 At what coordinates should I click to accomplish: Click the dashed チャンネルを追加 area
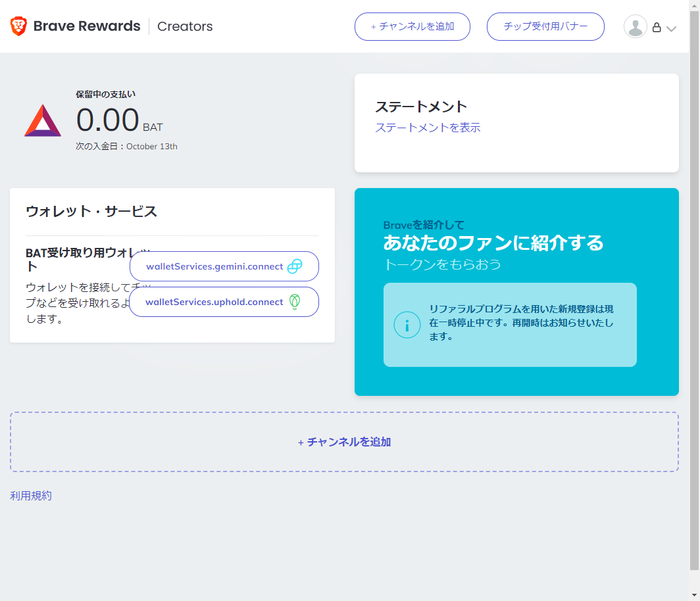[x=344, y=442]
